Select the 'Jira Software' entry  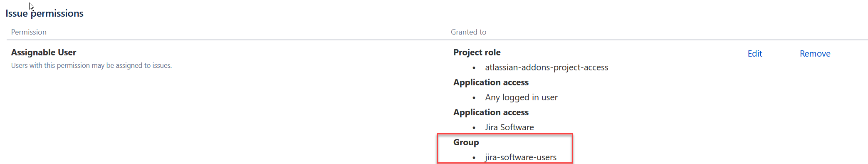pyautogui.click(x=509, y=127)
